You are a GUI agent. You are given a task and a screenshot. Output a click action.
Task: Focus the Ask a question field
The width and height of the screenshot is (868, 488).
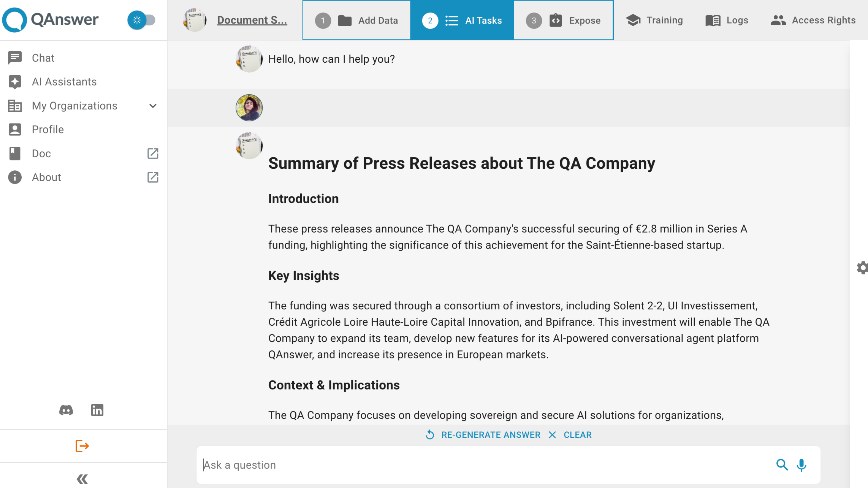click(x=485, y=465)
